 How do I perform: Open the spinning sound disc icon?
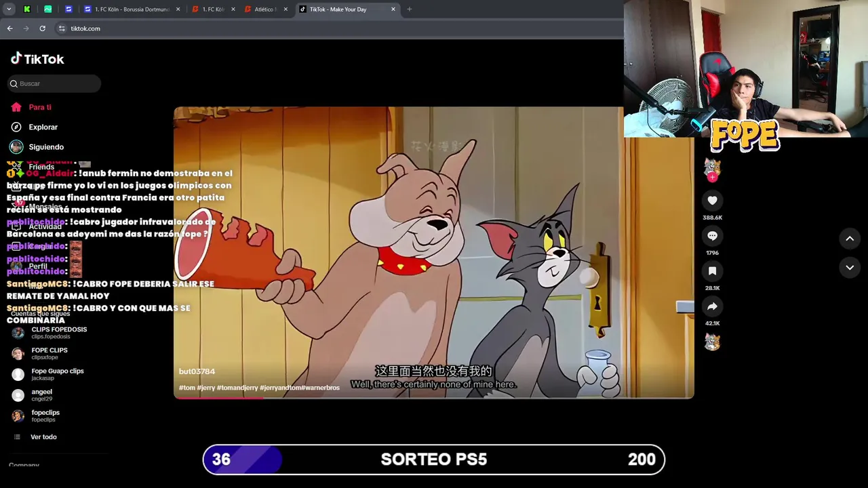[712, 342]
